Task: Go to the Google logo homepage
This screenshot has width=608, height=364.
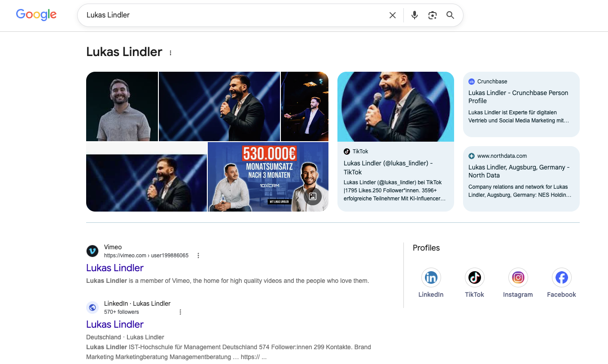Action: tap(36, 15)
